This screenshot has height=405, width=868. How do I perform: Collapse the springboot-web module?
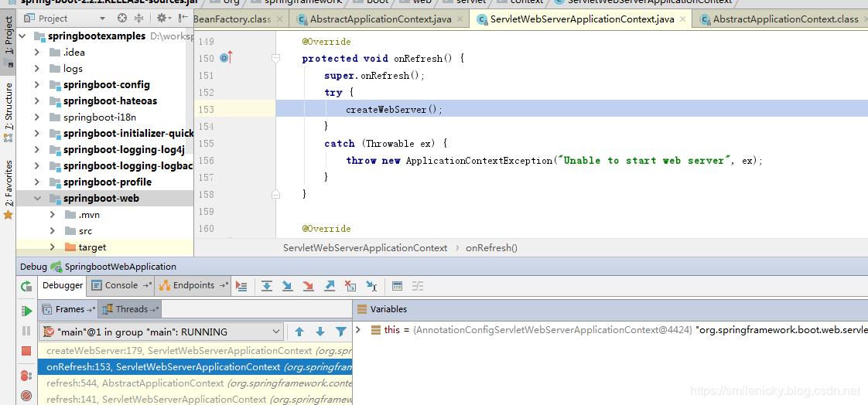pos(37,198)
